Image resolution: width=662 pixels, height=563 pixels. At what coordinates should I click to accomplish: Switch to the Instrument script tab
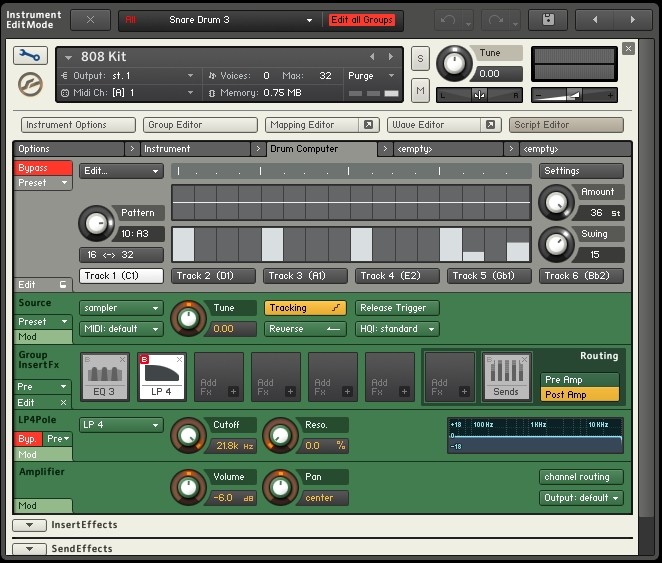tap(195, 149)
